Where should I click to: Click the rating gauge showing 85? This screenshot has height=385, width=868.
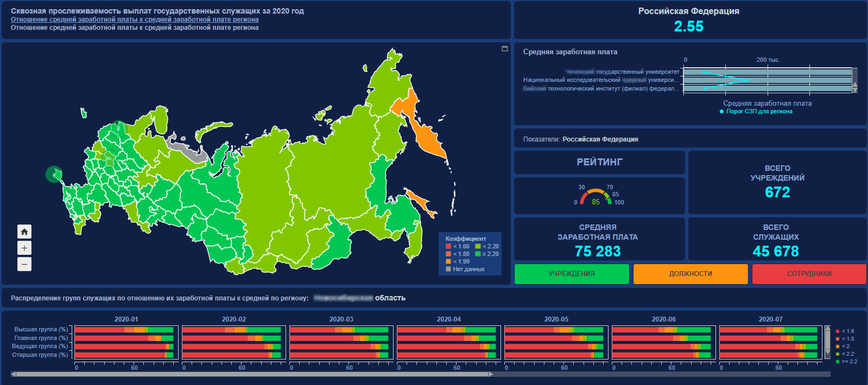pyautogui.click(x=596, y=196)
